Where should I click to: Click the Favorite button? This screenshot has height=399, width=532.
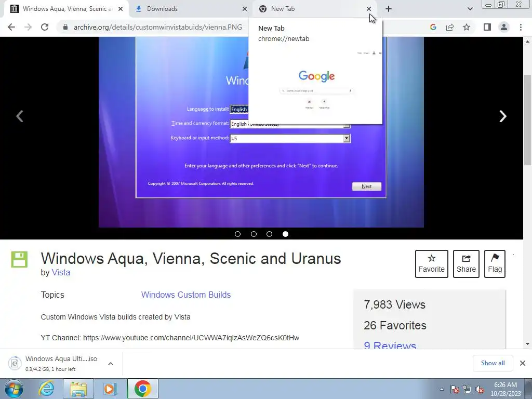(432, 264)
